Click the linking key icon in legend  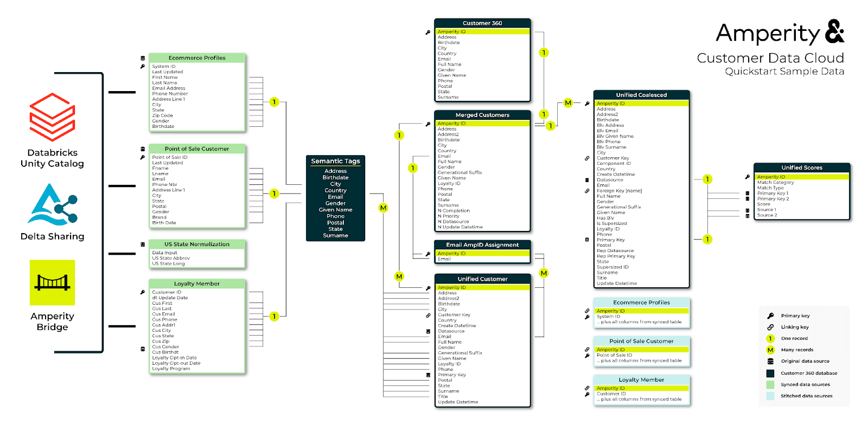(770, 327)
